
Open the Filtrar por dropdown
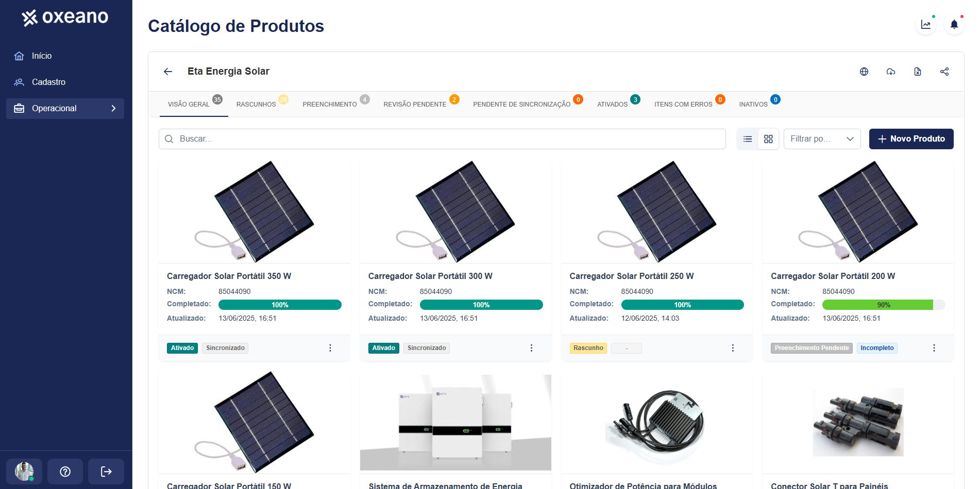(x=822, y=139)
